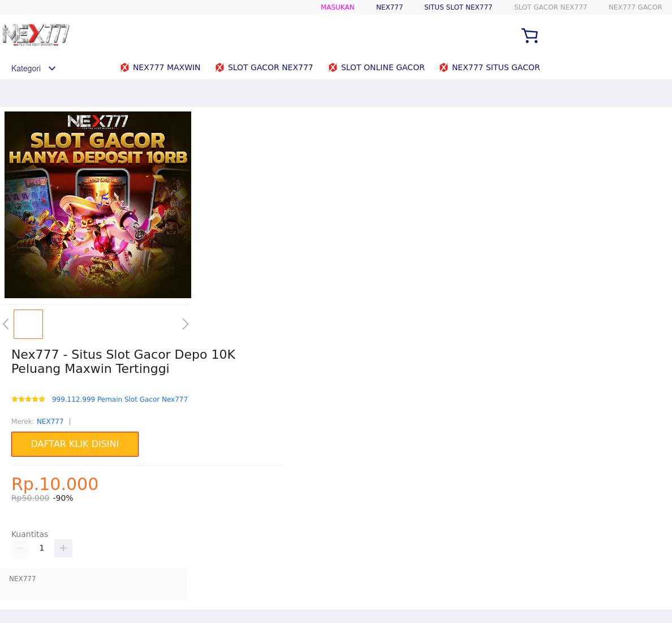
Task: Click the icon beside SLOT GACOR NEX777
Action: pos(219,68)
